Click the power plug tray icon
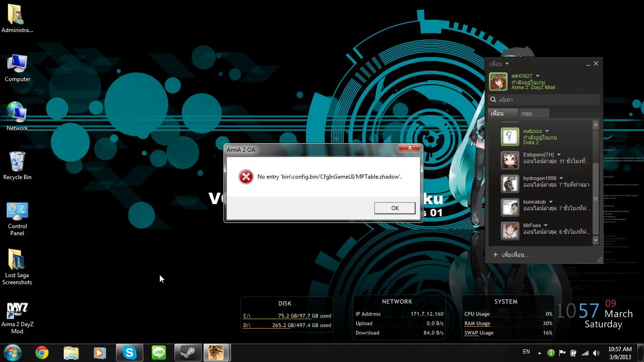Viewport: 644px width, 362px height. (573, 353)
